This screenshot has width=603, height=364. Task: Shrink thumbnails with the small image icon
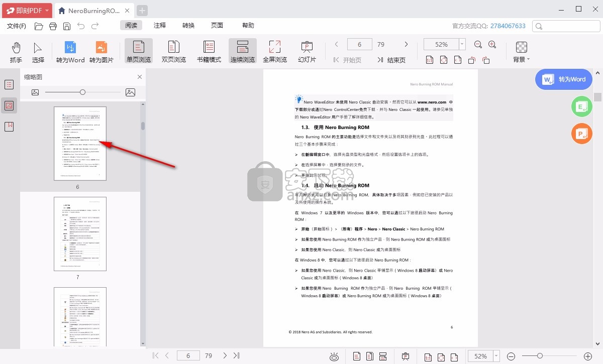pyautogui.click(x=35, y=92)
